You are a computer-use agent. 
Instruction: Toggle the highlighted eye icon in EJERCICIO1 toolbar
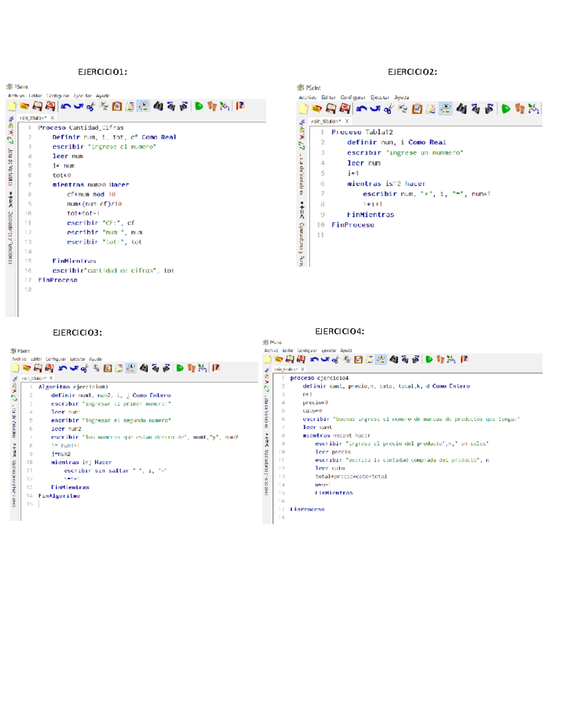coord(143,106)
